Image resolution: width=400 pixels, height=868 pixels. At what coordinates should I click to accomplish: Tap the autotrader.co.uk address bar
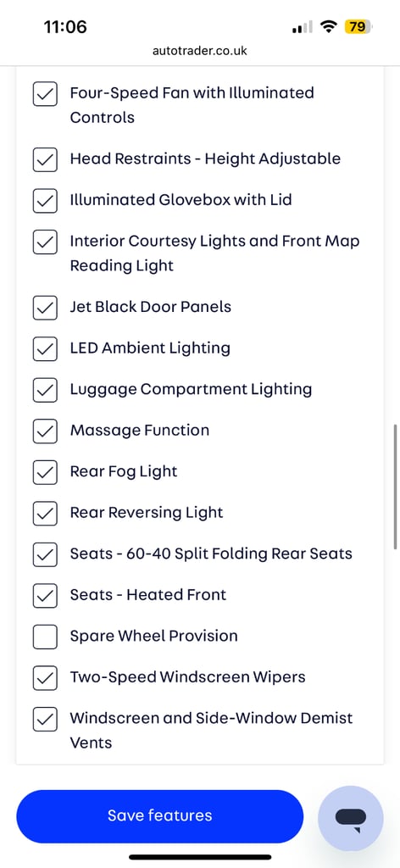coord(200,51)
